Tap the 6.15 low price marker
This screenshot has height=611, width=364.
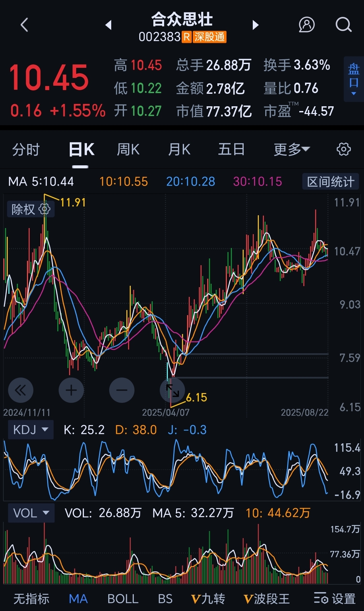pos(196,397)
